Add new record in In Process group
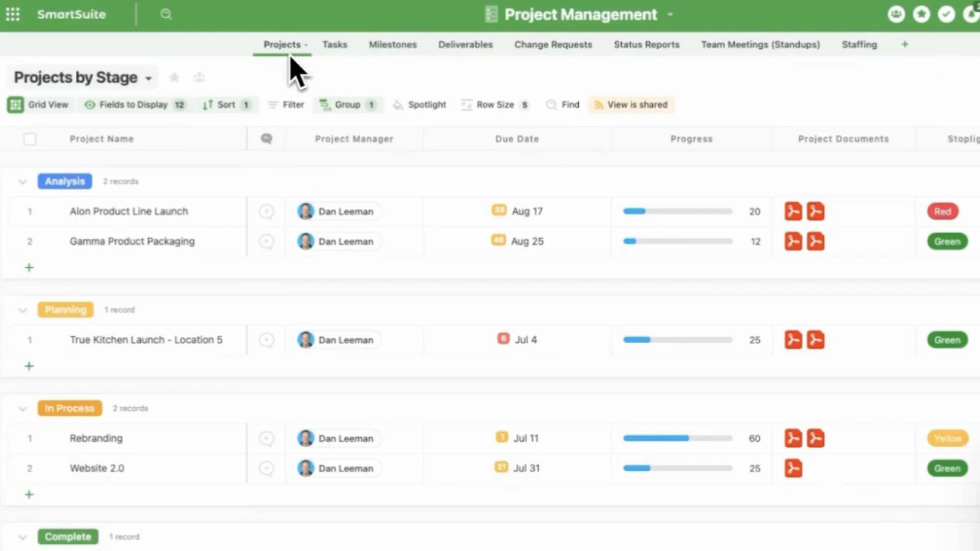 click(x=29, y=495)
